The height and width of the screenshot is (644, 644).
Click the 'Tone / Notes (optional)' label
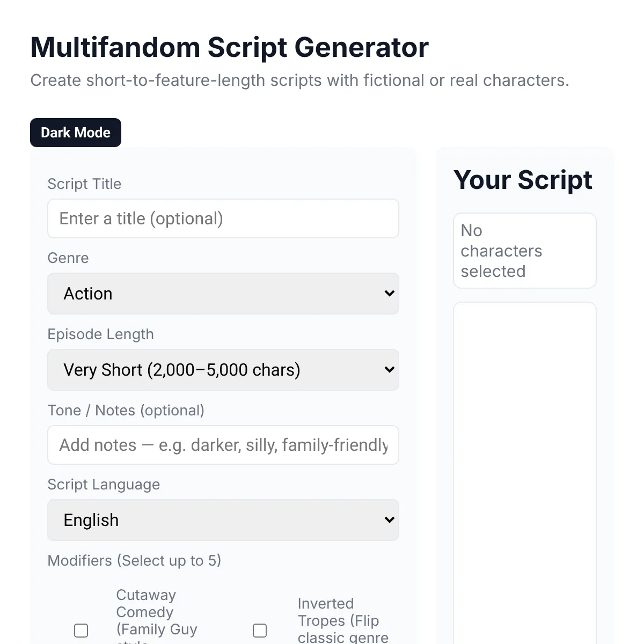(x=126, y=411)
